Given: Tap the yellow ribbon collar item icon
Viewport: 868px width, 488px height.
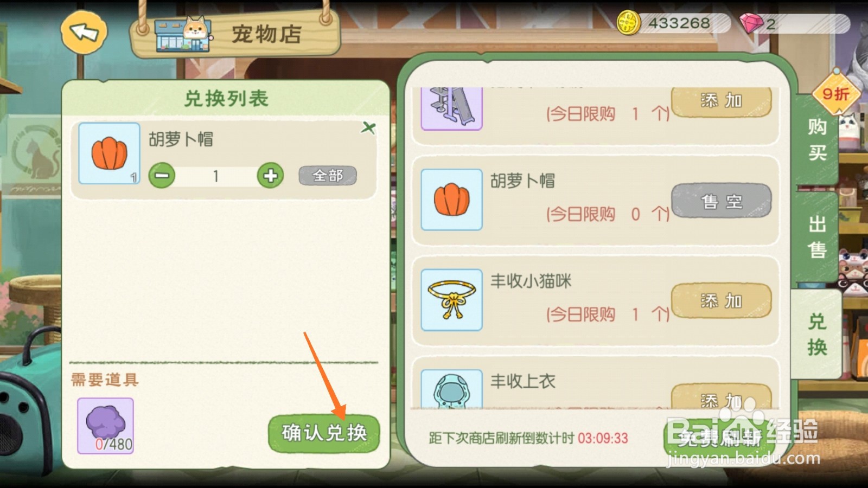Looking at the screenshot, I should point(451,300).
